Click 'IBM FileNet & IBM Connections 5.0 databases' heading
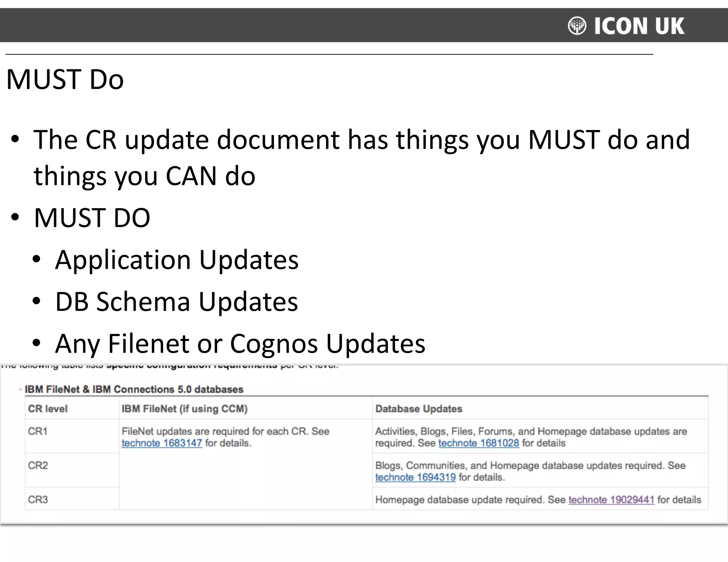This screenshot has width=728, height=562. tap(134, 389)
